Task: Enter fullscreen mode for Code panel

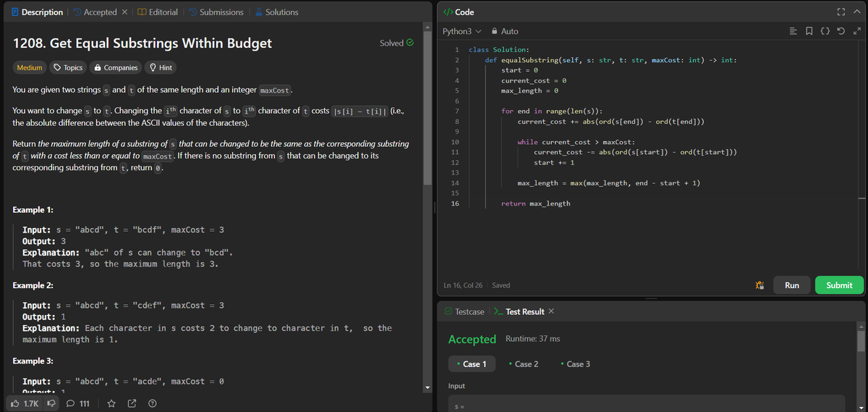Action: [x=842, y=12]
